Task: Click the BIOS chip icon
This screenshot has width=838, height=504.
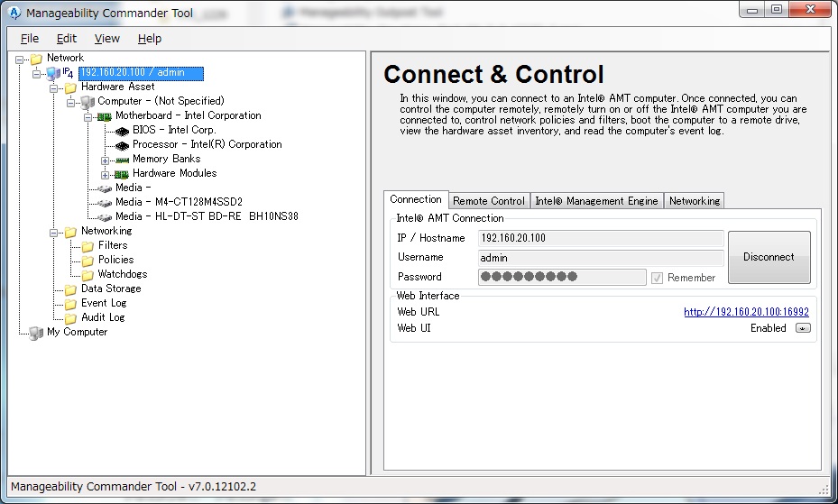Action: [x=123, y=131]
